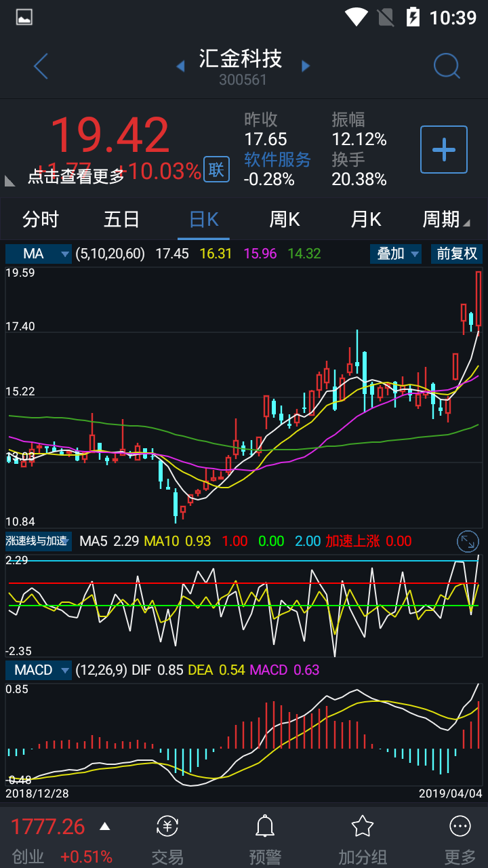Viewport: 488px width, 868px height.
Task: Open the 叠加 overlay dropdown
Action: [x=396, y=254]
